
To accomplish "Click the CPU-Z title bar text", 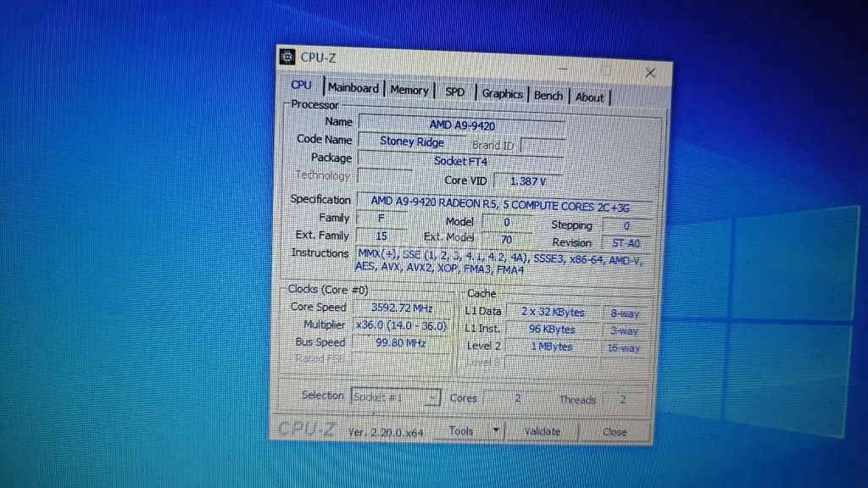I will (x=319, y=58).
